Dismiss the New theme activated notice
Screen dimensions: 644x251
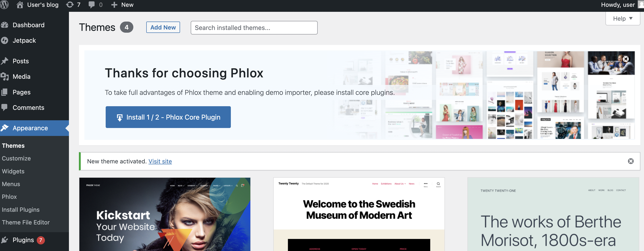tap(630, 161)
